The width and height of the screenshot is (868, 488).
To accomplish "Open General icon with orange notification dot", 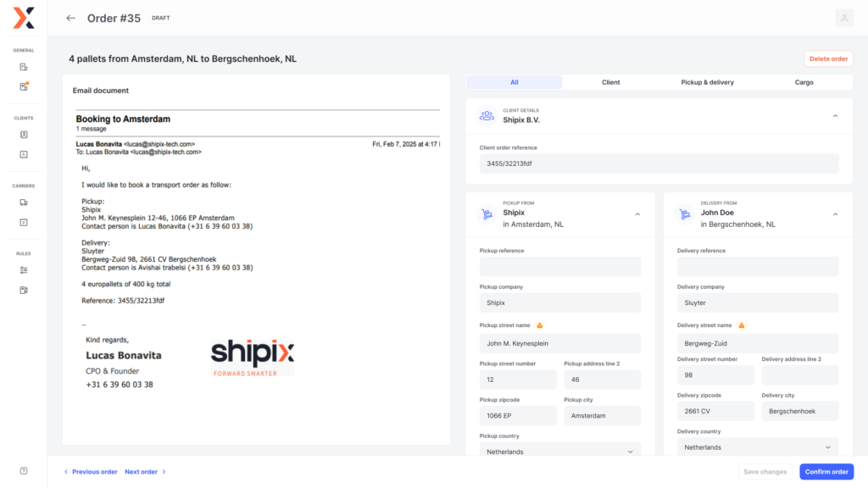I will 24,86.
